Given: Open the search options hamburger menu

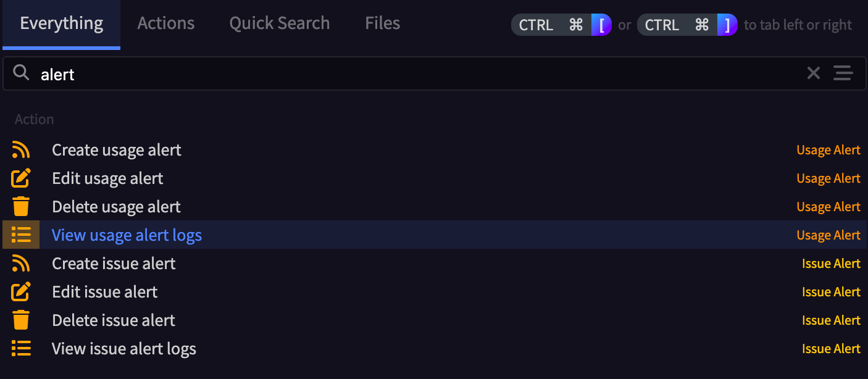Looking at the screenshot, I should pyautogui.click(x=843, y=73).
